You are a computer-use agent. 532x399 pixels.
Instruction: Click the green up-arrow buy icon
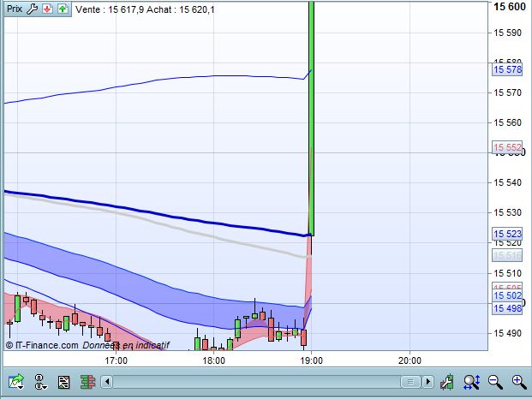tap(63, 9)
